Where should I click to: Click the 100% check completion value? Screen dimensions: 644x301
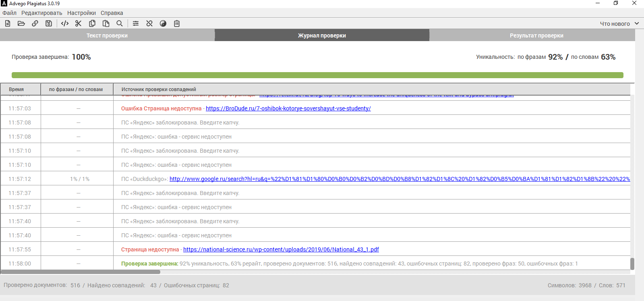pyautogui.click(x=81, y=57)
